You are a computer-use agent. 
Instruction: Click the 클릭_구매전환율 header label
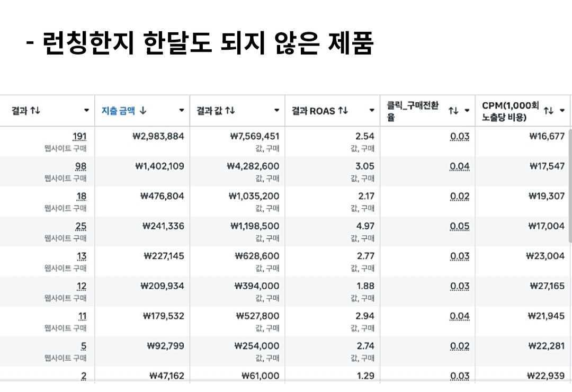(412, 111)
